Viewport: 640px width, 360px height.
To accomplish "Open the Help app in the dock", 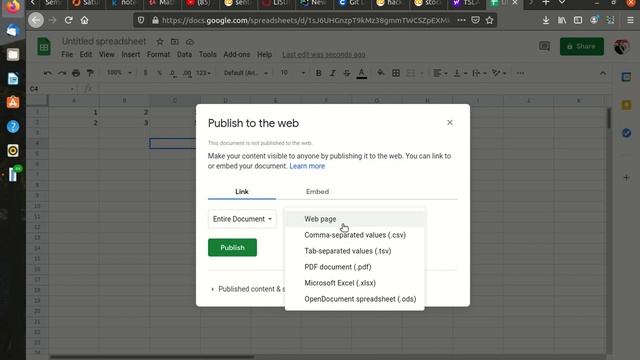I will [13, 127].
